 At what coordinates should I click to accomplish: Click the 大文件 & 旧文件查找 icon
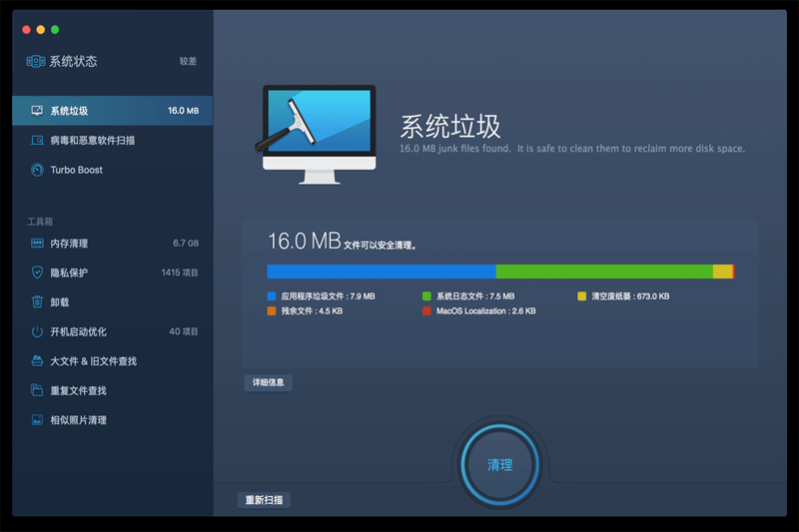tap(37, 361)
